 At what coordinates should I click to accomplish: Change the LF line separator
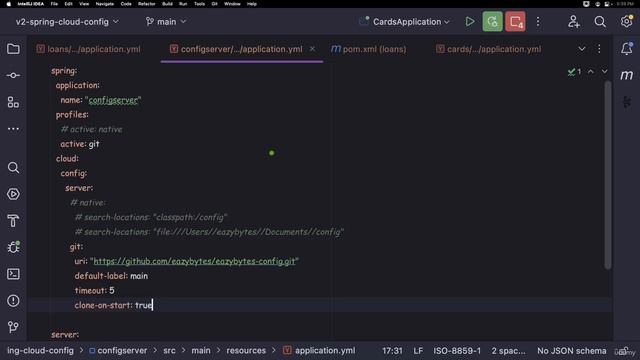tap(418, 351)
